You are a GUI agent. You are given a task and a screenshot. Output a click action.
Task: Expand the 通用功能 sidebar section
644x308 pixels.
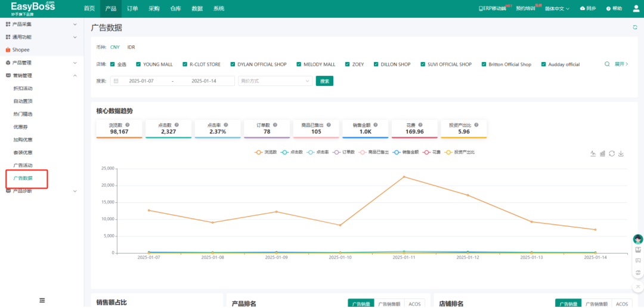[x=42, y=37]
